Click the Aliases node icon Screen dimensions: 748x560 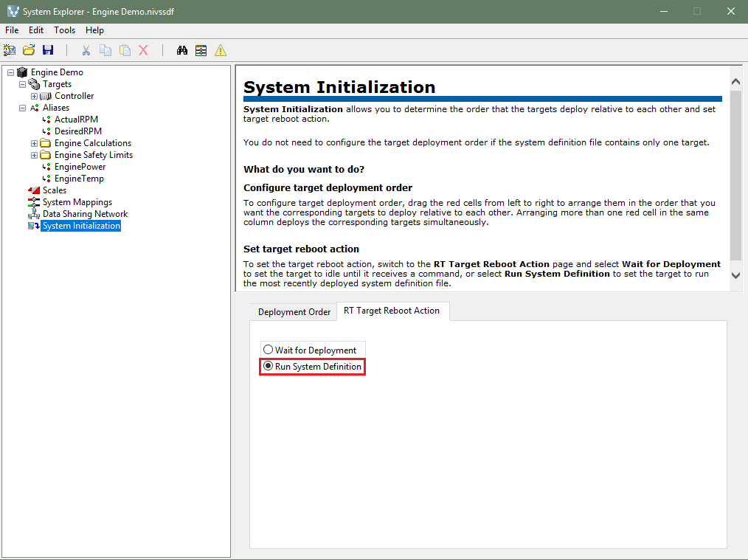(x=35, y=108)
